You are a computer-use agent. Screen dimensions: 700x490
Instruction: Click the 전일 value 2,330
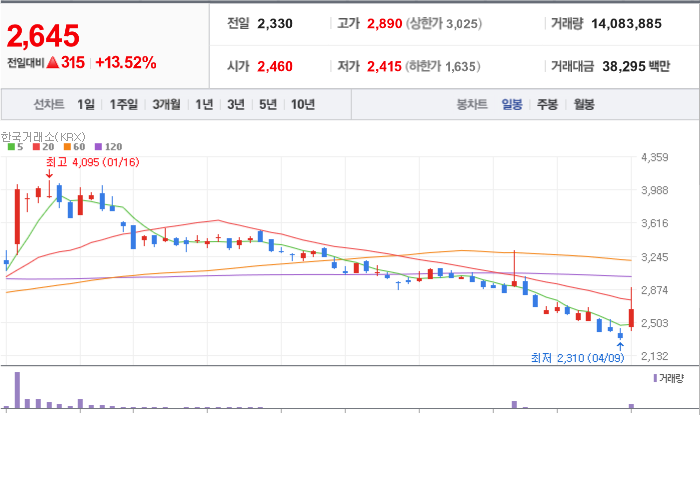click(x=275, y=24)
